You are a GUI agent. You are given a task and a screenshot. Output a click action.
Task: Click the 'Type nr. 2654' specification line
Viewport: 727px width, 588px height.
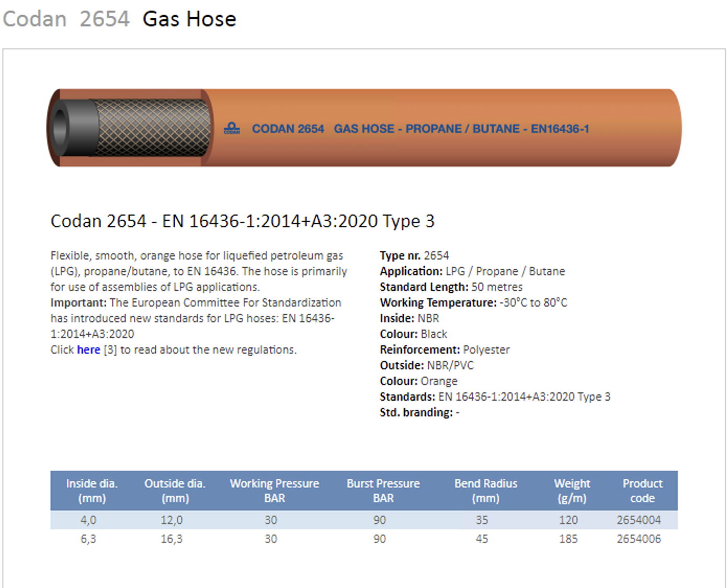pyautogui.click(x=414, y=256)
